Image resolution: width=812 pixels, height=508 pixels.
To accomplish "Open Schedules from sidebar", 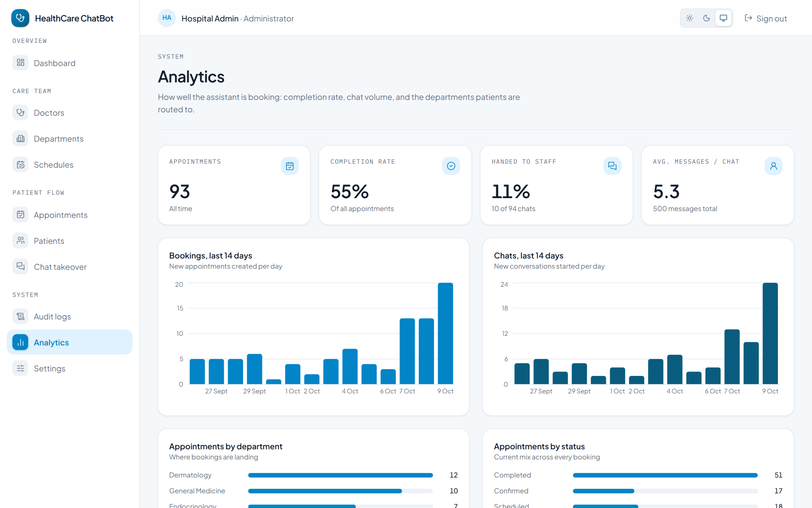I will pyautogui.click(x=69, y=165).
